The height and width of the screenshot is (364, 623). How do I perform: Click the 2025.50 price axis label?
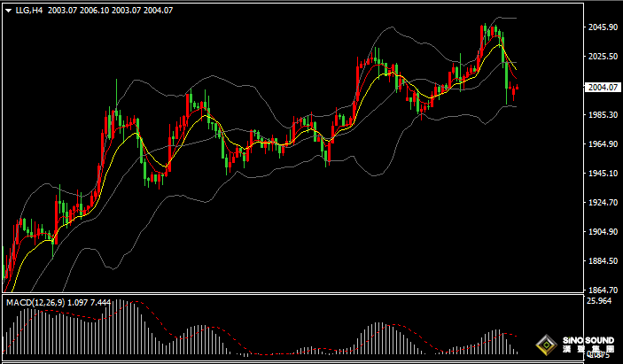(x=602, y=57)
